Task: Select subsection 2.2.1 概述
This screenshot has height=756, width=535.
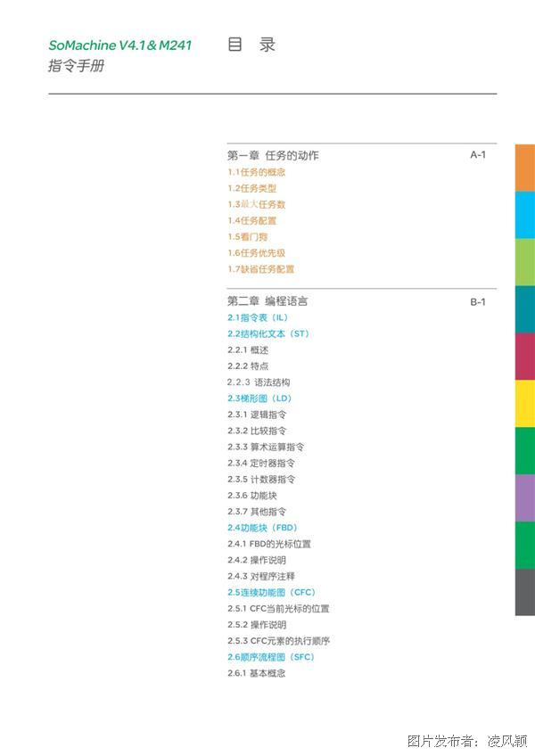Action: pos(248,350)
